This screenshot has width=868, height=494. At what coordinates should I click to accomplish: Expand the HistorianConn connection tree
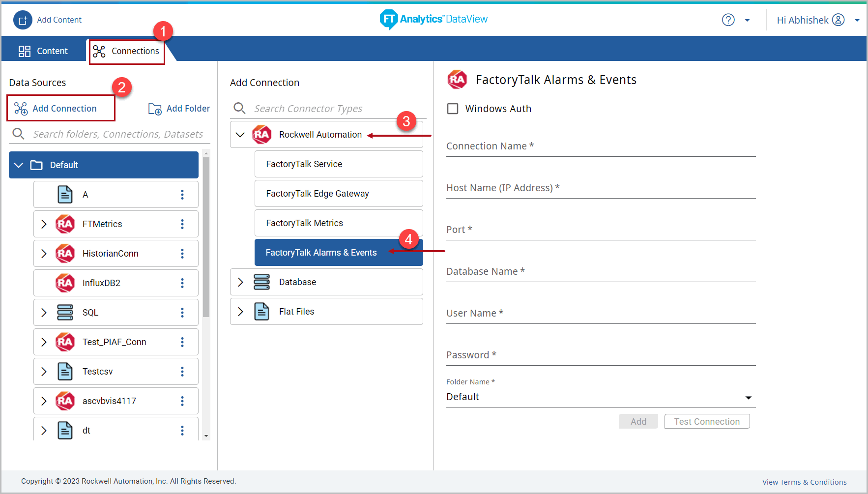pos(44,254)
